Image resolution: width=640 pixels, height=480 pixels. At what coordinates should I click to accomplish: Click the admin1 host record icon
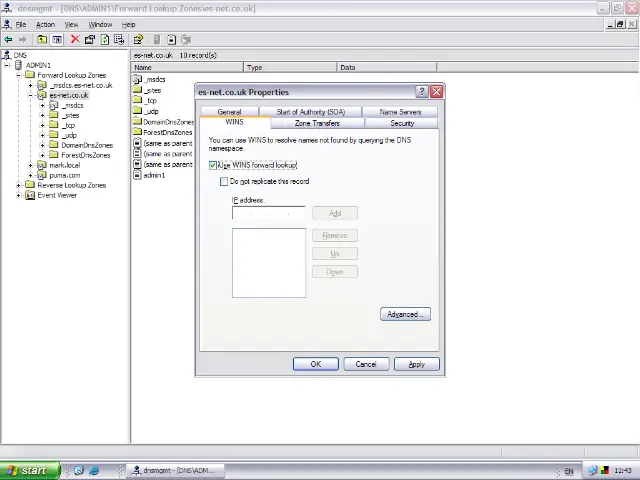(138, 175)
